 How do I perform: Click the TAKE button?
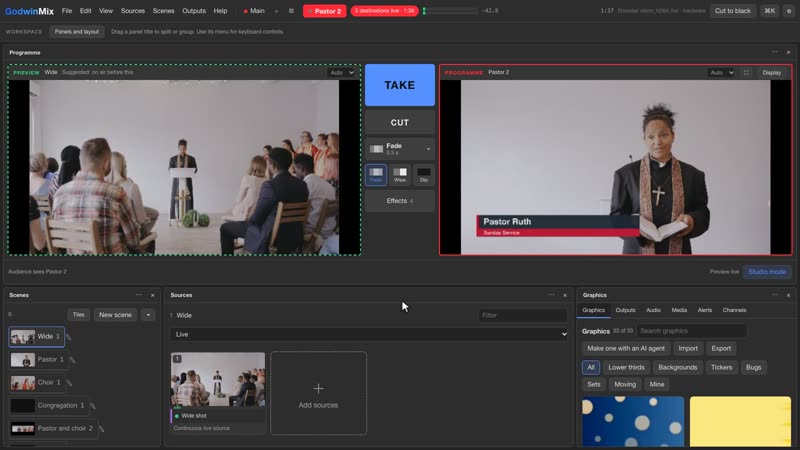click(400, 85)
